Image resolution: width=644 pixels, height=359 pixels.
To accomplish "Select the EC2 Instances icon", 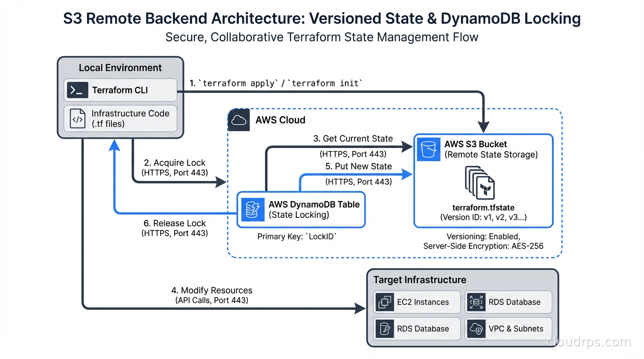I will (385, 302).
